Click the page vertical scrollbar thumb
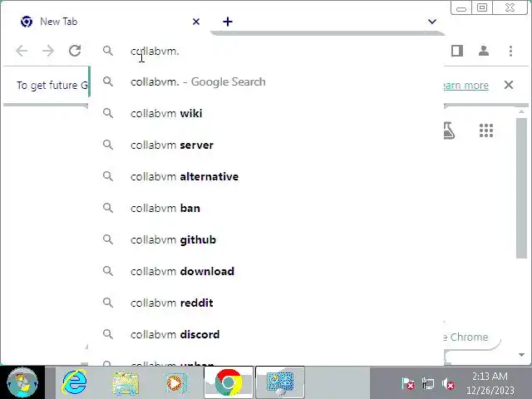Viewport: 532px width, 399px height. 521,189
